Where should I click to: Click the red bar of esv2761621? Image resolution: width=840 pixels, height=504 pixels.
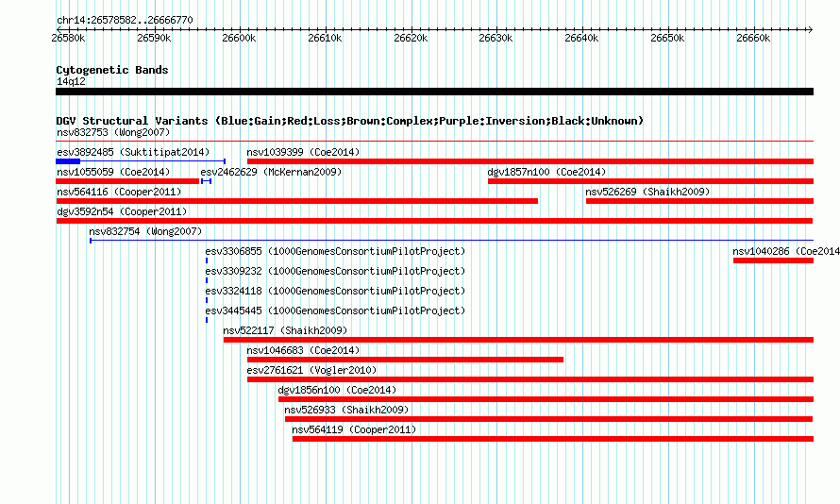coord(530,379)
